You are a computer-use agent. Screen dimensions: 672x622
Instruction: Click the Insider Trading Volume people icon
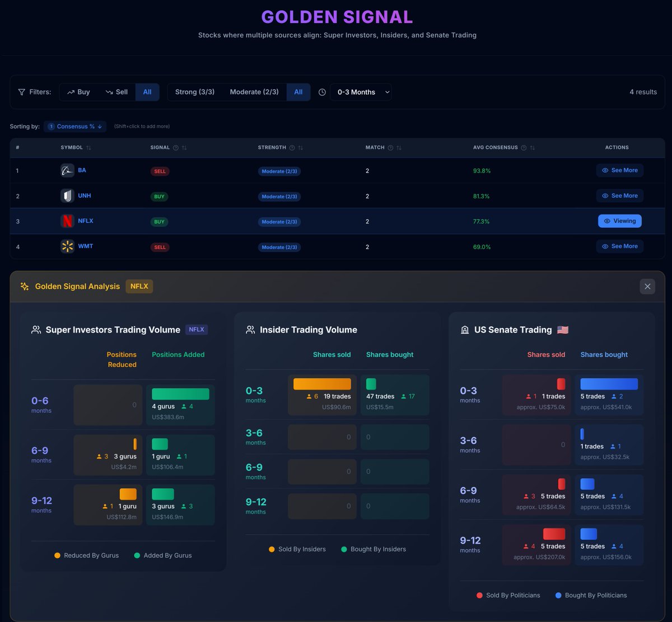(250, 330)
